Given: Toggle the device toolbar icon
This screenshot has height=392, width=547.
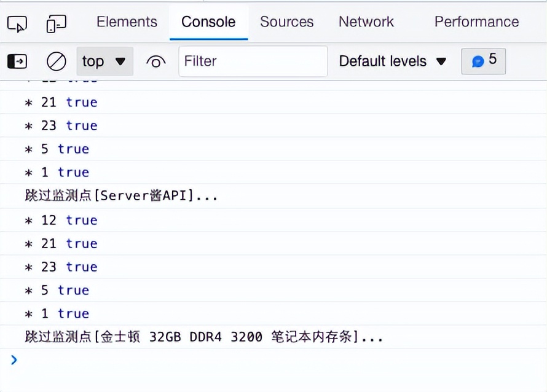Looking at the screenshot, I should [x=56, y=24].
